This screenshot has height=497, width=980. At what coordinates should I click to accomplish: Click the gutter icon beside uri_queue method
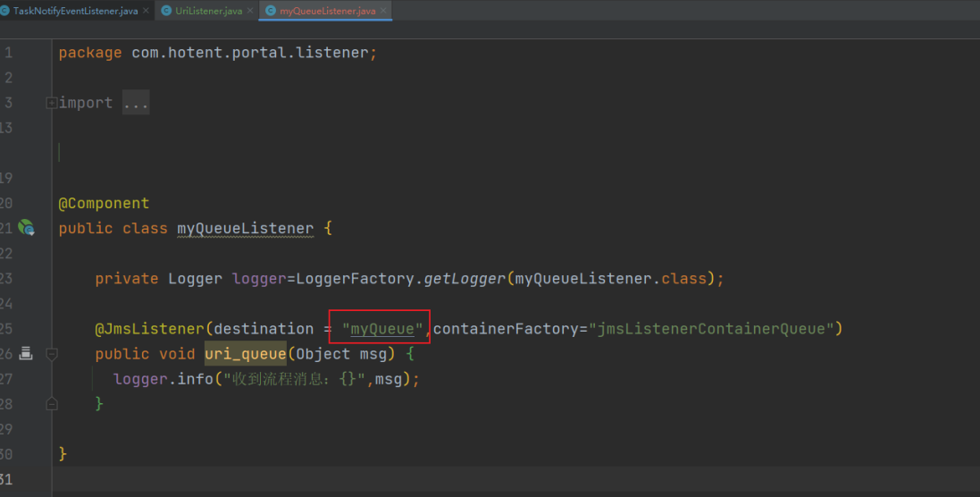(x=26, y=354)
